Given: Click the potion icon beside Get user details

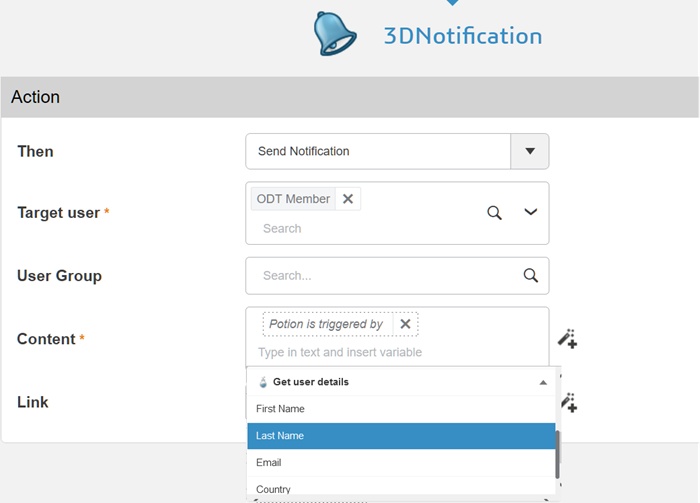Looking at the screenshot, I should [263, 382].
